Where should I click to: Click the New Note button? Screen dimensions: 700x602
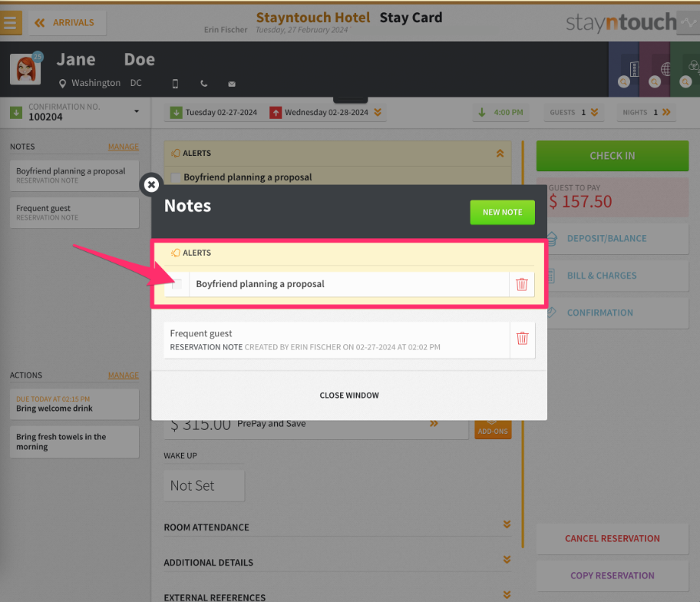tap(502, 212)
